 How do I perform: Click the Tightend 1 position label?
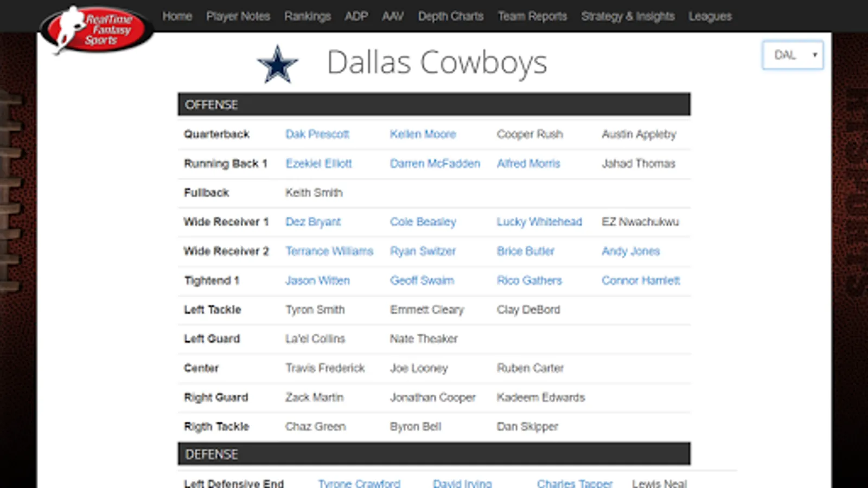pyautogui.click(x=212, y=280)
